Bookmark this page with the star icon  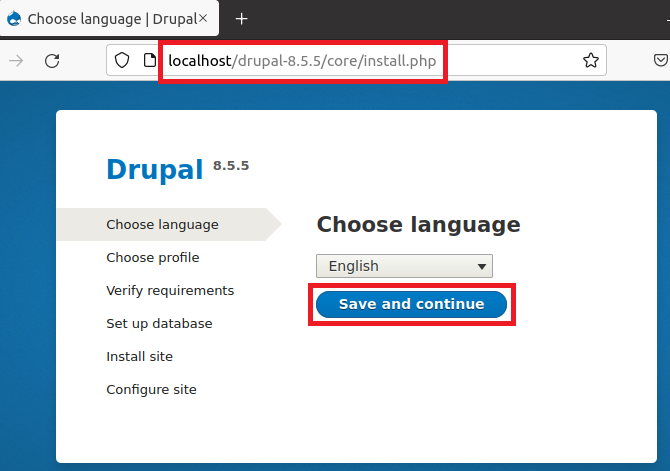point(591,61)
